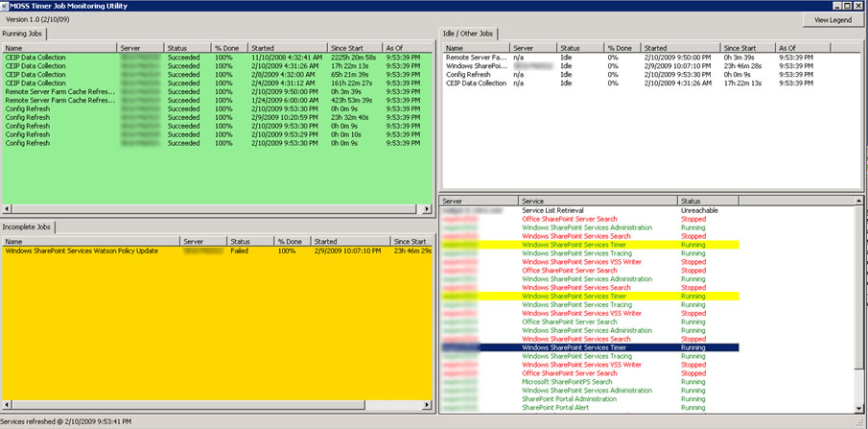Click the Version 1.0 (2/10/09) label
868x429 pixels.
coord(37,19)
